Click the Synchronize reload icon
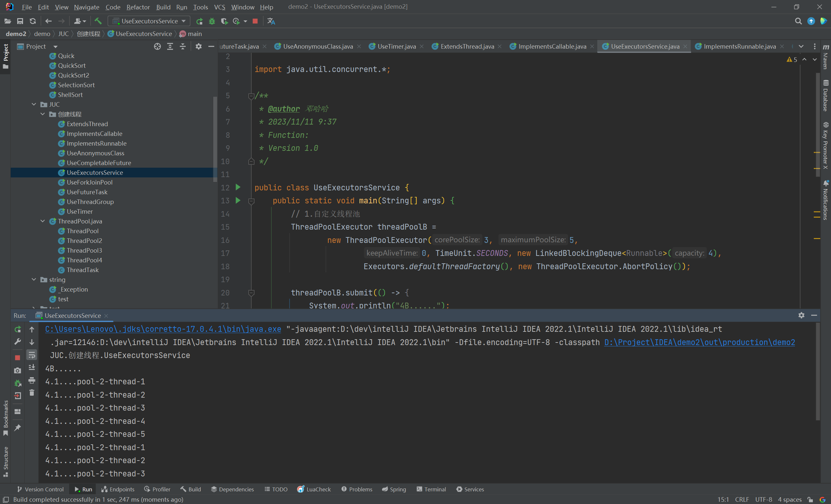 tap(33, 21)
